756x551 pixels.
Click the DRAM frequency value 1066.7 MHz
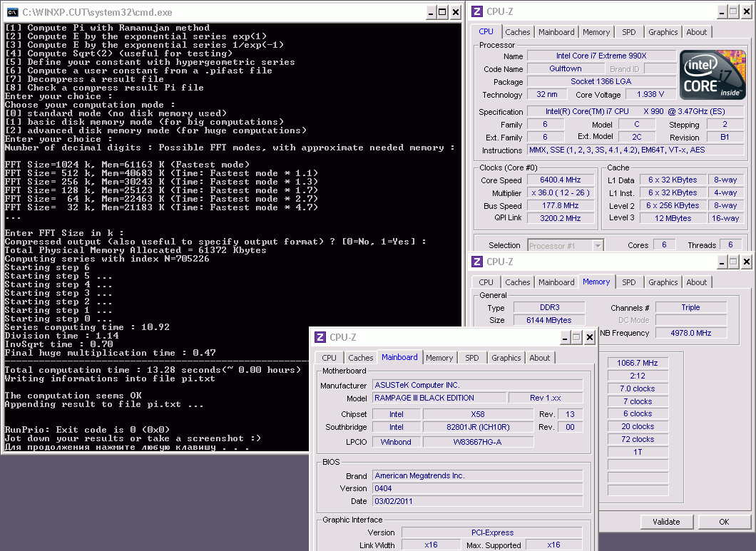(638, 363)
